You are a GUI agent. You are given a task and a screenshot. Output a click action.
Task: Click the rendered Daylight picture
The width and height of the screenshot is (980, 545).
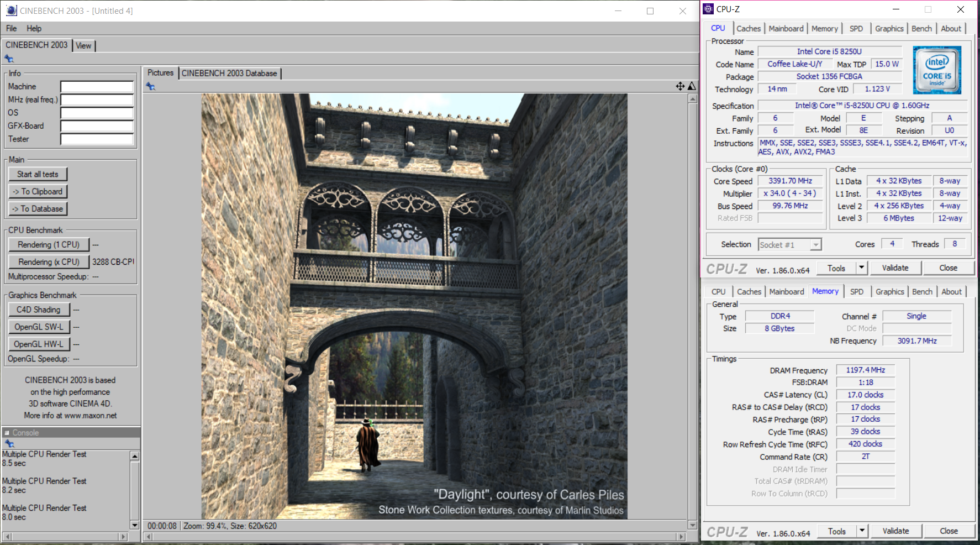pyautogui.click(x=414, y=306)
